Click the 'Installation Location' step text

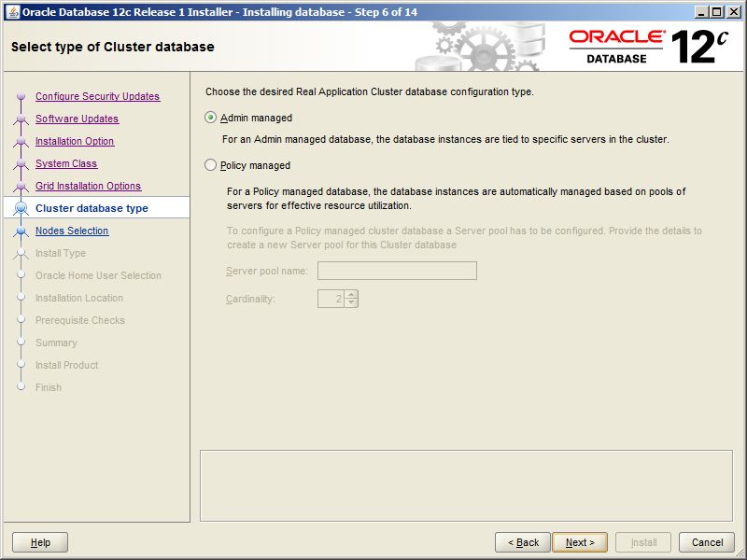[x=79, y=298]
